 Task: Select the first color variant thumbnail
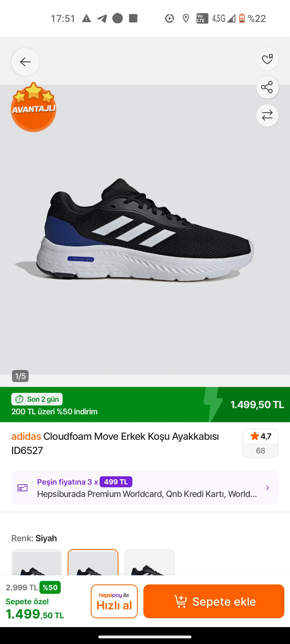37,562
